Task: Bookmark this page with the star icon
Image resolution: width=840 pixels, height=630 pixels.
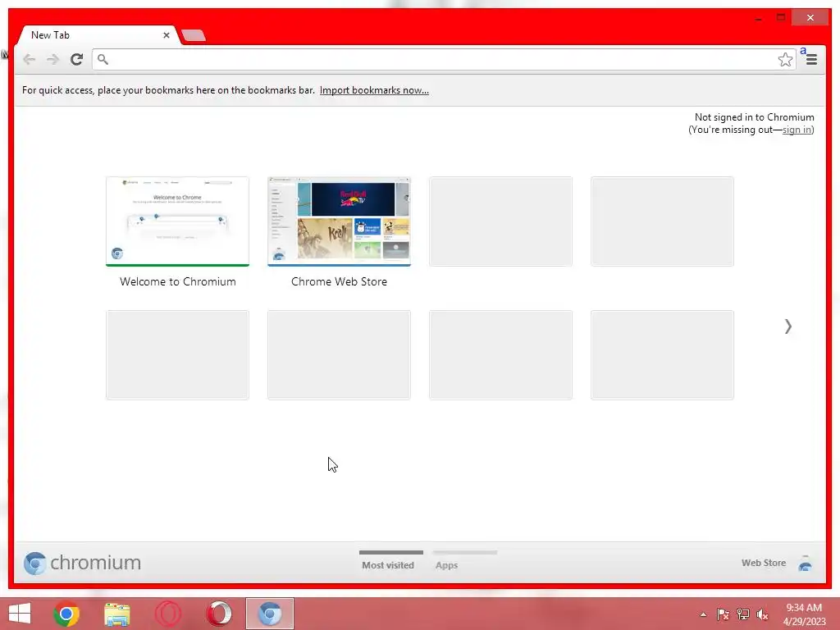Action: [x=785, y=59]
